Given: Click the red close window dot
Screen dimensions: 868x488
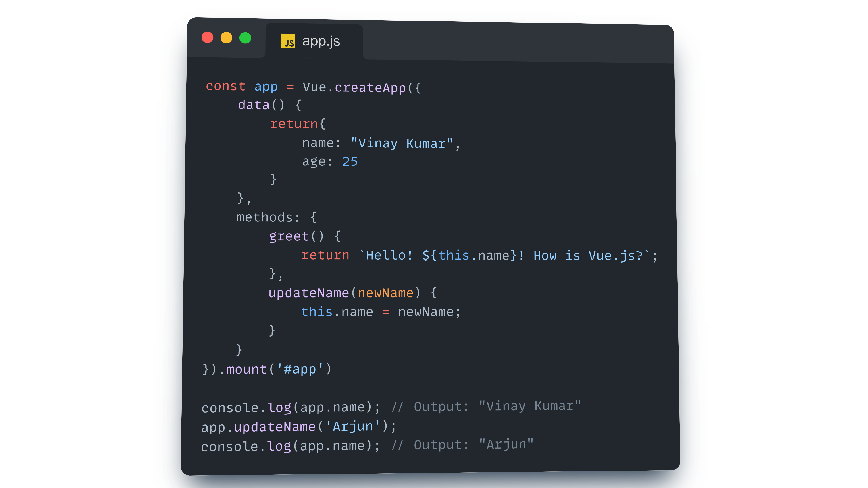Looking at the screenshot, I should click(x=208, y=37).
